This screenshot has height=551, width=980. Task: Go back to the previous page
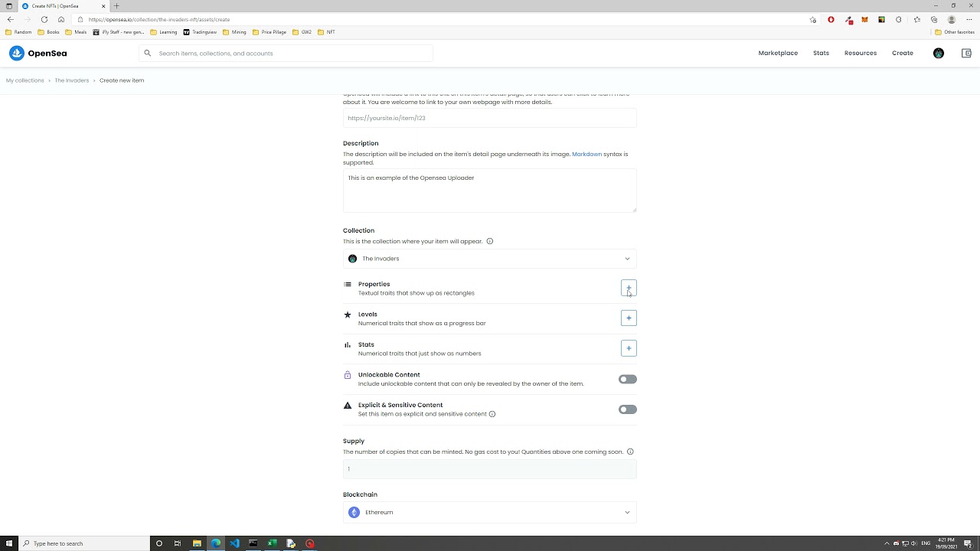click(x=10, y=19)
